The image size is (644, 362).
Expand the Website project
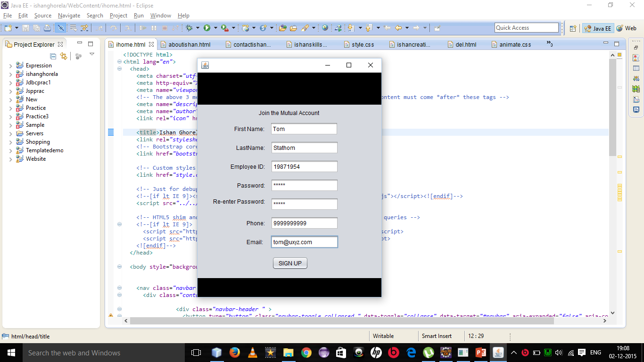click(x=11, y=159)
